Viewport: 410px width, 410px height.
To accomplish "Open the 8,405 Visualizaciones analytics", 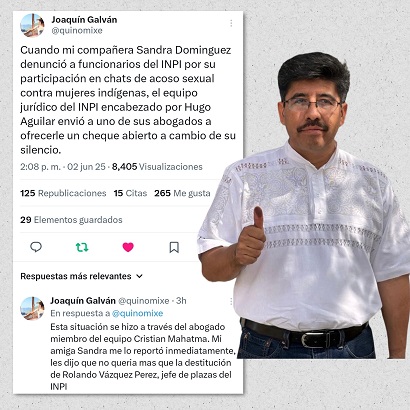I will pyautogui.click(x=157, y=167).
